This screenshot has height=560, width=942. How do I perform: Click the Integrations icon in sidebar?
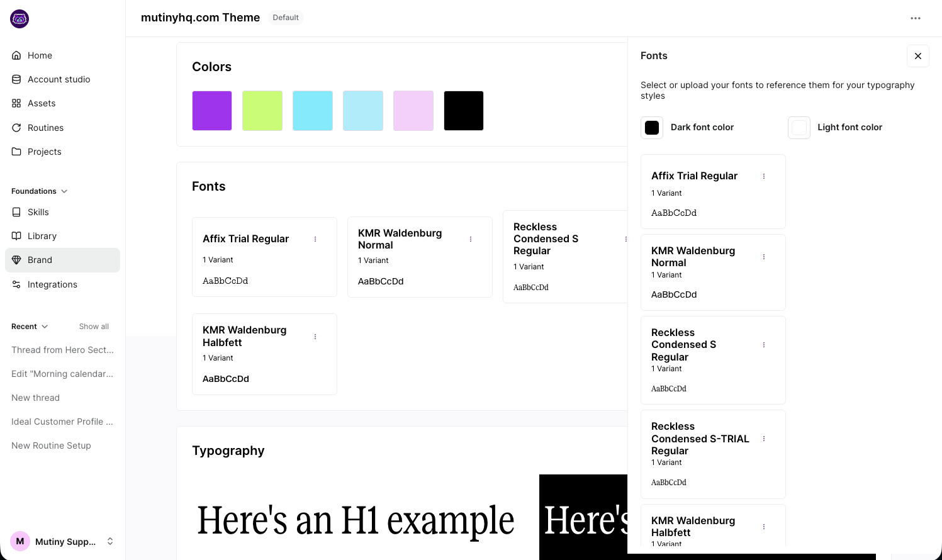[x=16, y=284]
